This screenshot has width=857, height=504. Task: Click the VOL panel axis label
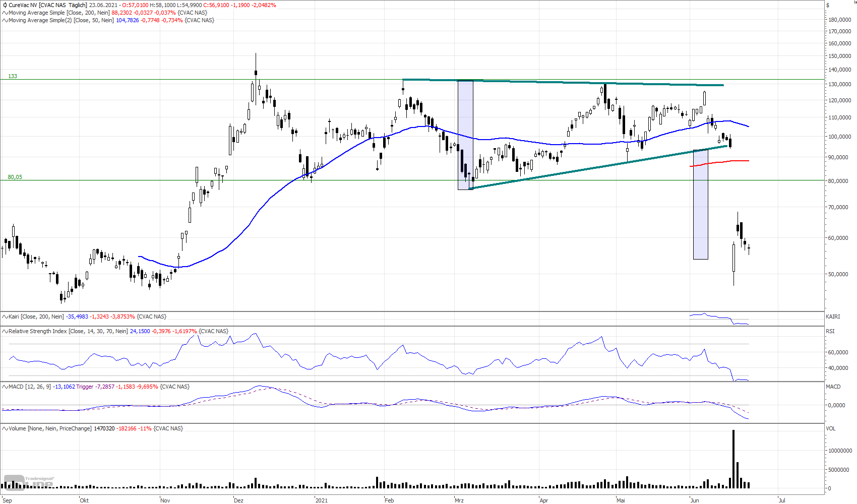pos(831,428)
